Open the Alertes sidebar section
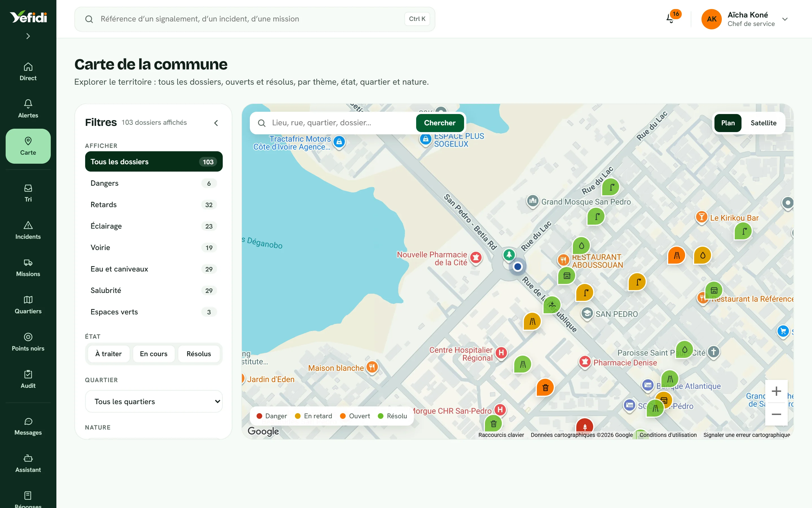The image size is (812, 508). [x=28, y=109]
